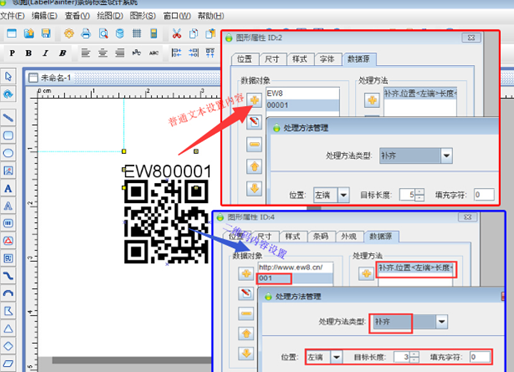Viewport: 514px width, 372px height.
Task: Open an existing label file
Action: tap(29, 33)
